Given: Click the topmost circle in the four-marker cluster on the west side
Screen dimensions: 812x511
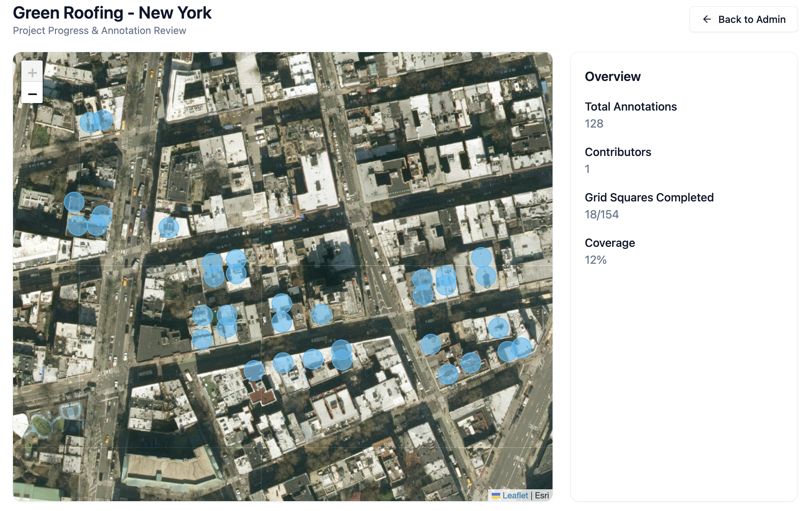Looking at the screenshot, I should click(74, 202).
